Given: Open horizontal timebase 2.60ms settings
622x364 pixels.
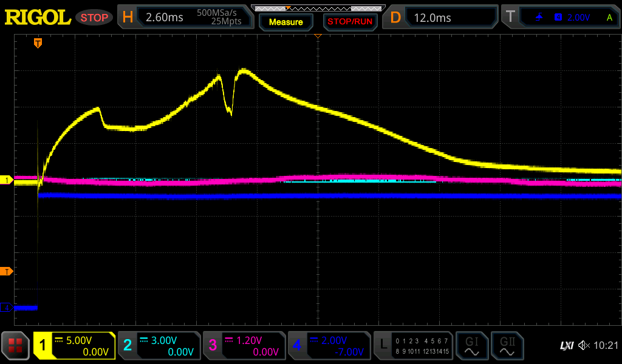Looking at the screenshot, I should (x=185, y=18).
